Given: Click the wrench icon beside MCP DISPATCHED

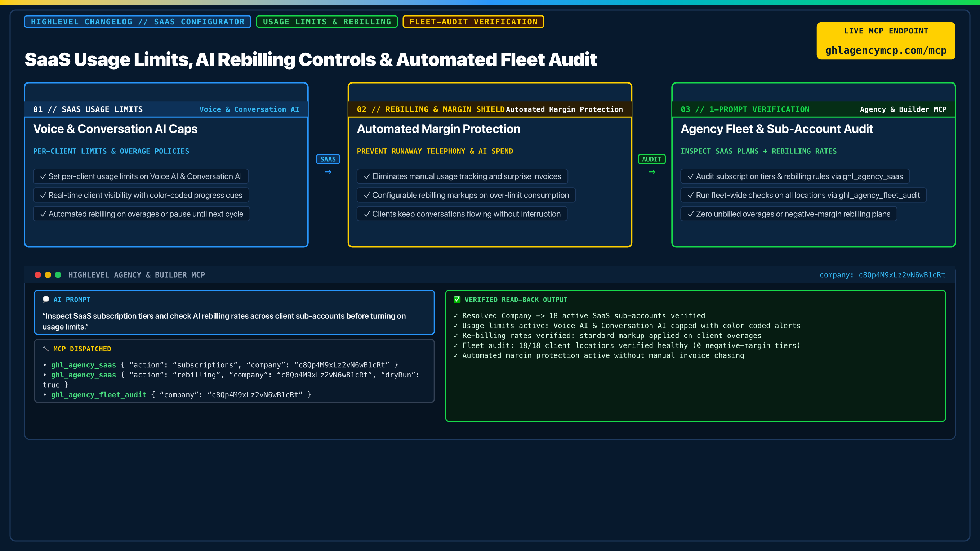Looking at the screenshot, I should pos(46,349).
